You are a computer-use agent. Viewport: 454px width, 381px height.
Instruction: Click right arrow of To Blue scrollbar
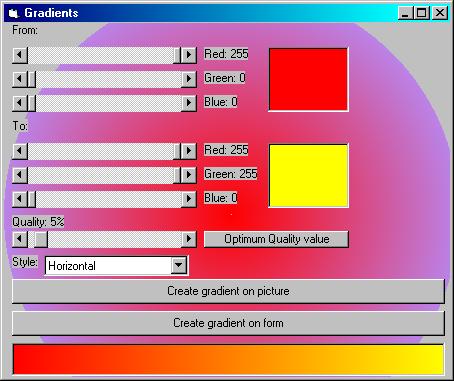(189, 199)
